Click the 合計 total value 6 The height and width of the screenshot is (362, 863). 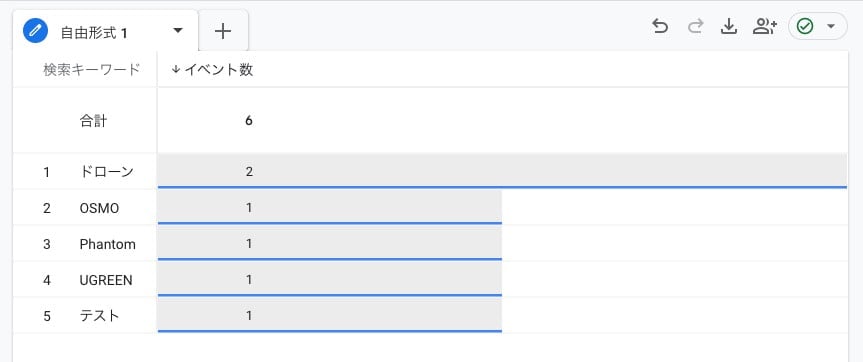tap(249, 120)
